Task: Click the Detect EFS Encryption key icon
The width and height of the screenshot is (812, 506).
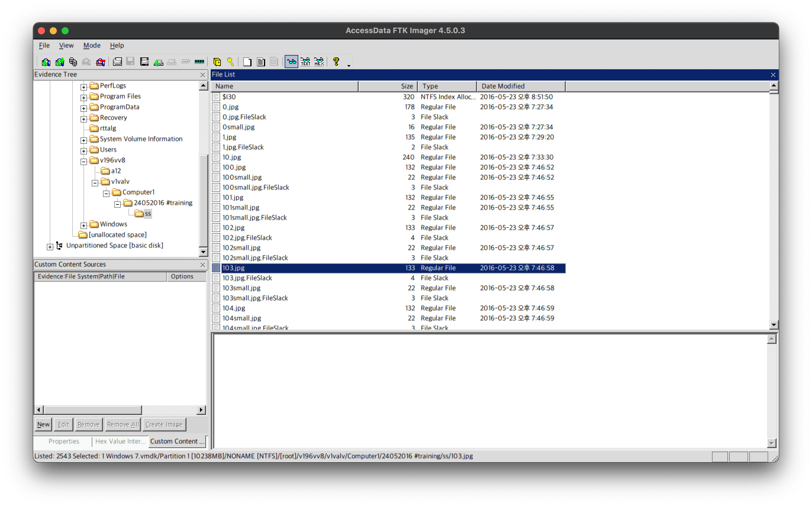Action: pyautogui.click(x=231, y=62)
